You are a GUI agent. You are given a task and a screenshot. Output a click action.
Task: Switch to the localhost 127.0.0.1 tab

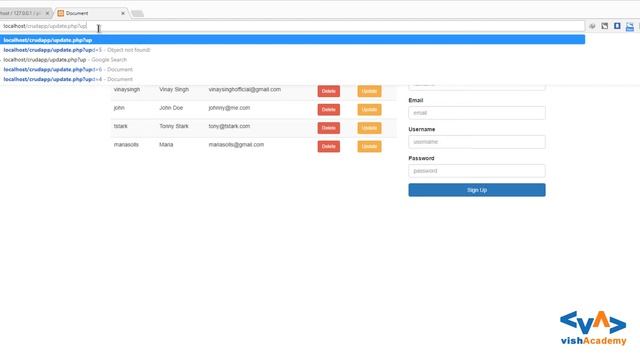point(24,13)
